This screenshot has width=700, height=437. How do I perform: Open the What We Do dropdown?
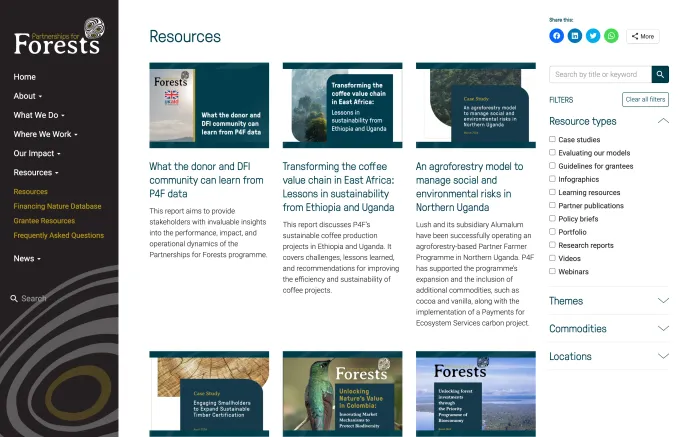click(39, 115)
